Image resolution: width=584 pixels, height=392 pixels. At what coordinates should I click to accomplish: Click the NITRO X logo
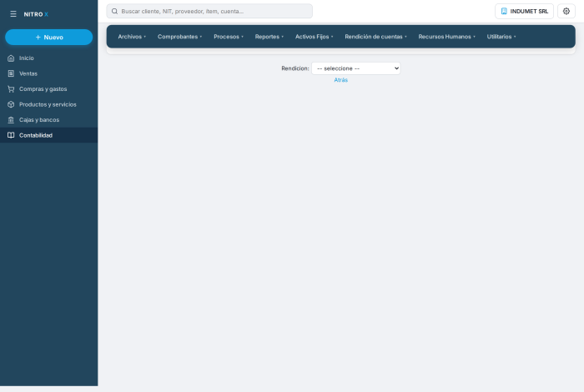point(36,14)
